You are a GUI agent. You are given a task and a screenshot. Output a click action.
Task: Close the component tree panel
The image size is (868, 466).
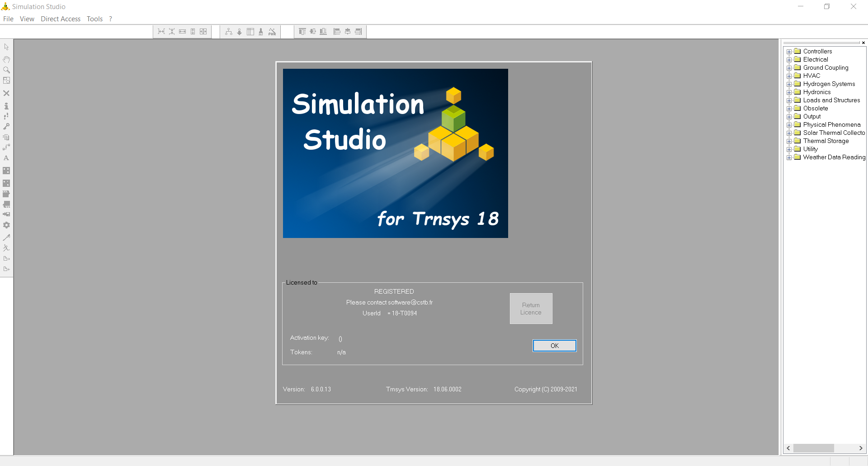(863, 43)
